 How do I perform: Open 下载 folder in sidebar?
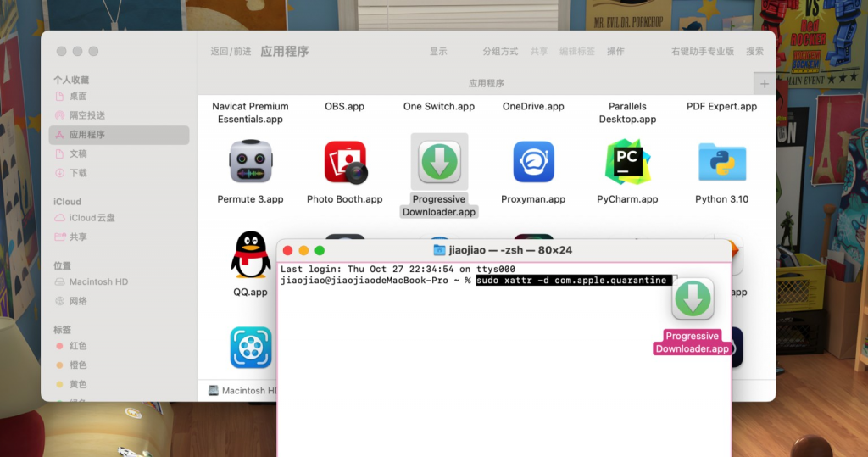coord(78,173)
